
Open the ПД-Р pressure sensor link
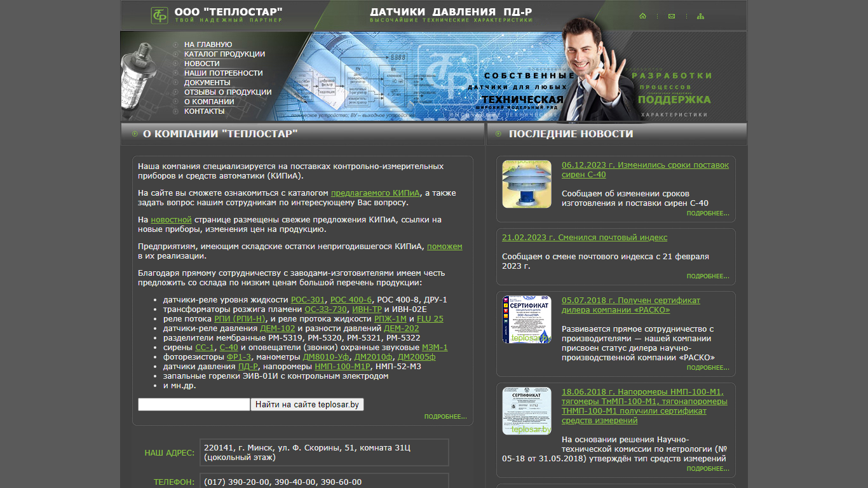click(248, 367)
